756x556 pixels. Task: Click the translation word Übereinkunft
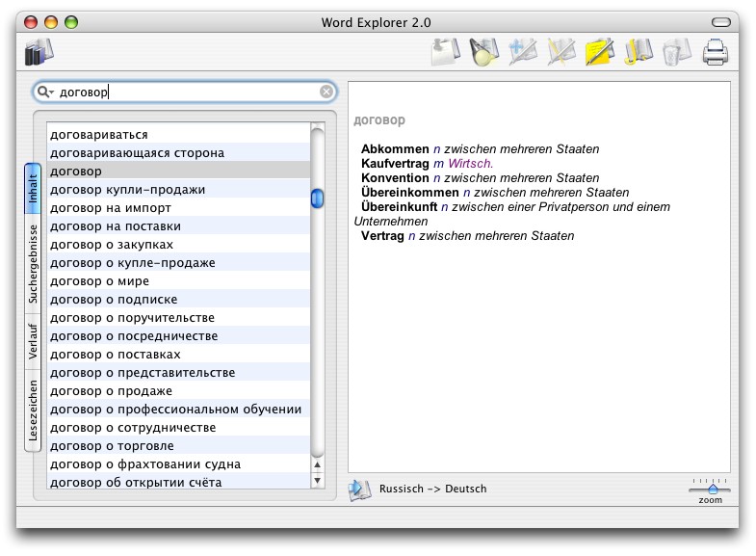(x=400, y=207)
